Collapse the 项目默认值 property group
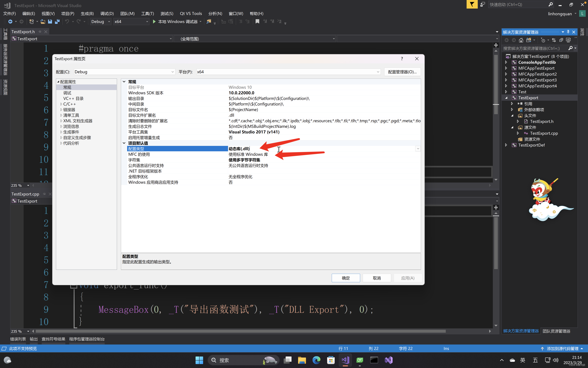The height and width of the screenshot is (368, 588). click(124, 143)
